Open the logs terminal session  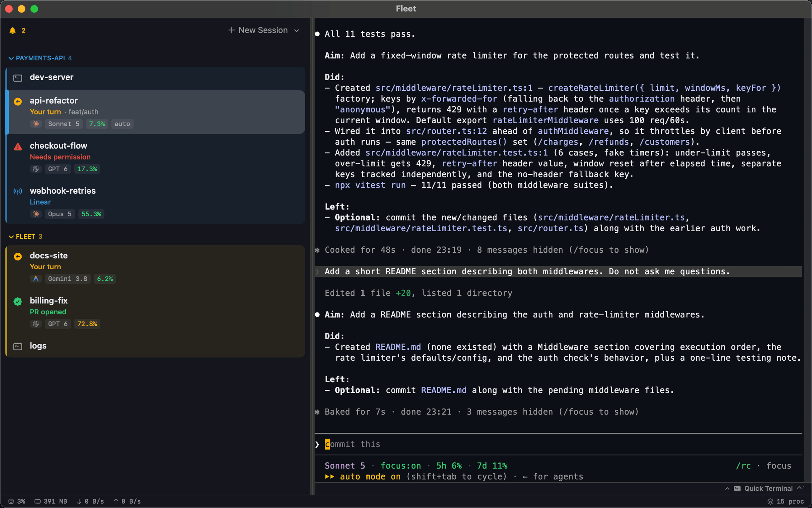click(x=156, y=346)
